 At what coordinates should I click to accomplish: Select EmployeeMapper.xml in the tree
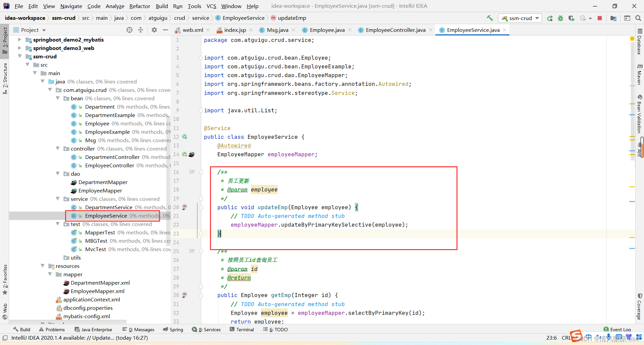98,291
